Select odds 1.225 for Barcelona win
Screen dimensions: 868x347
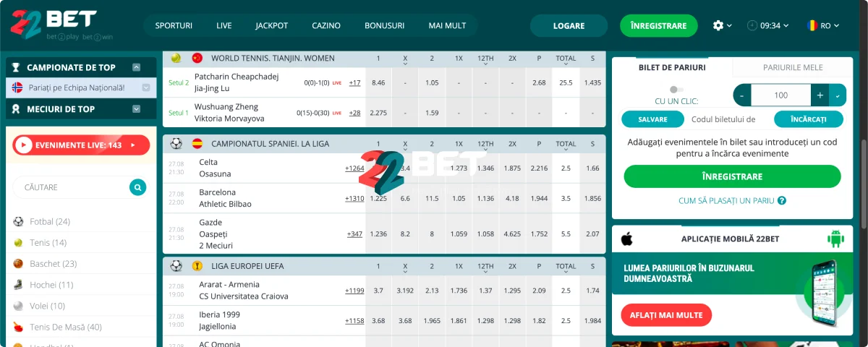[378, 198]
